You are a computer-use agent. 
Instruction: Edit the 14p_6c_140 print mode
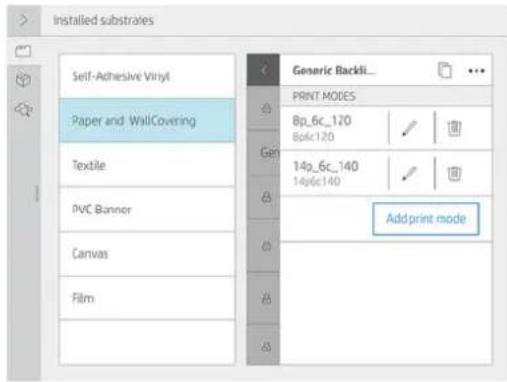[410, 174]
